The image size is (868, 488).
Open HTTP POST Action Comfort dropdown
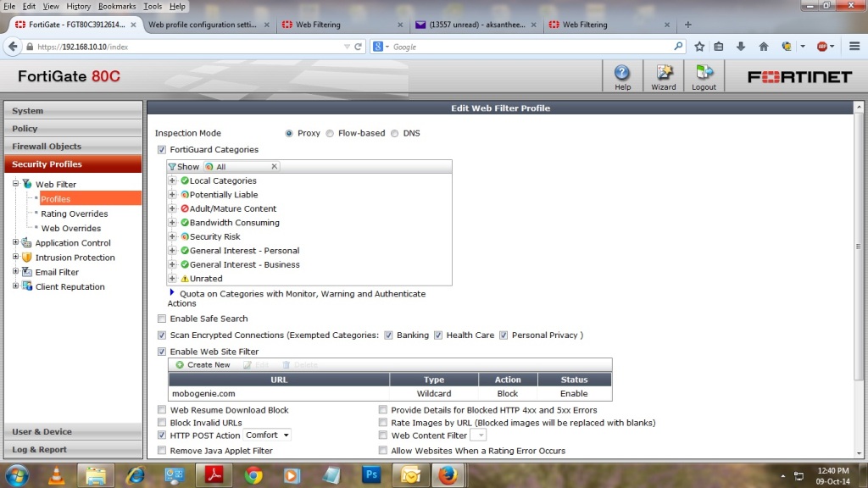[267, 435]
